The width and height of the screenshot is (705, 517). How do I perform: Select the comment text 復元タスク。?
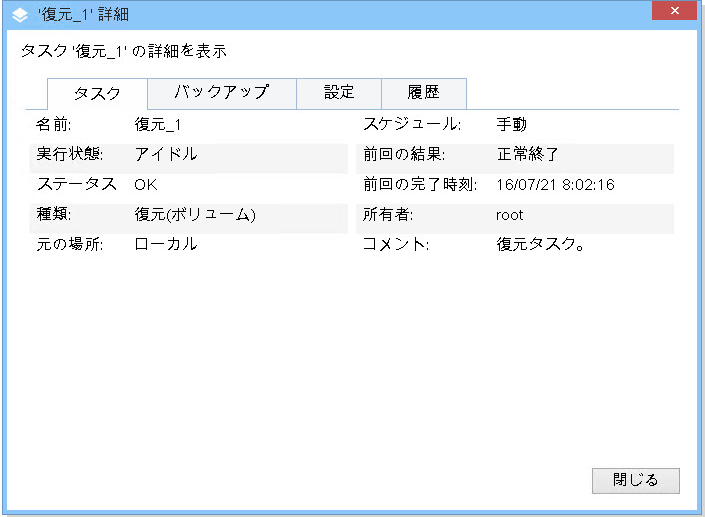tap(541, 245)
